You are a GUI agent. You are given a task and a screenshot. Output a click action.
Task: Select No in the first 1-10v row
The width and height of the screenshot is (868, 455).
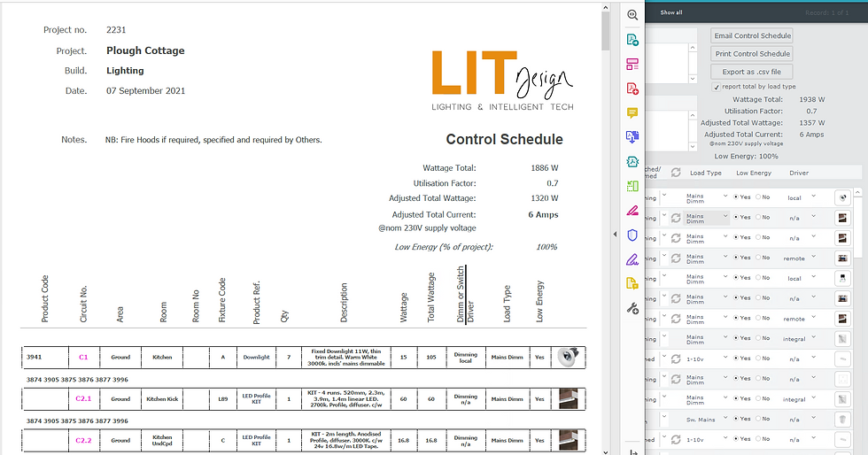point(758,359)
